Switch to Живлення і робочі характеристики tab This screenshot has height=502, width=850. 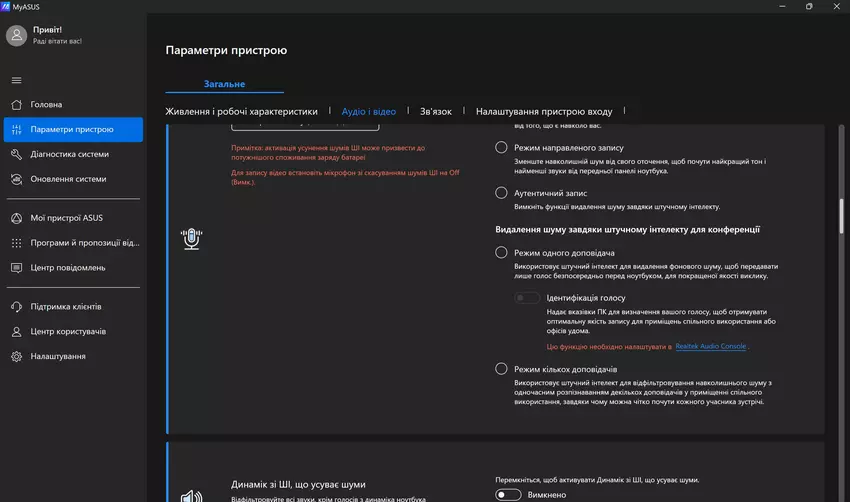coord(241,112)
